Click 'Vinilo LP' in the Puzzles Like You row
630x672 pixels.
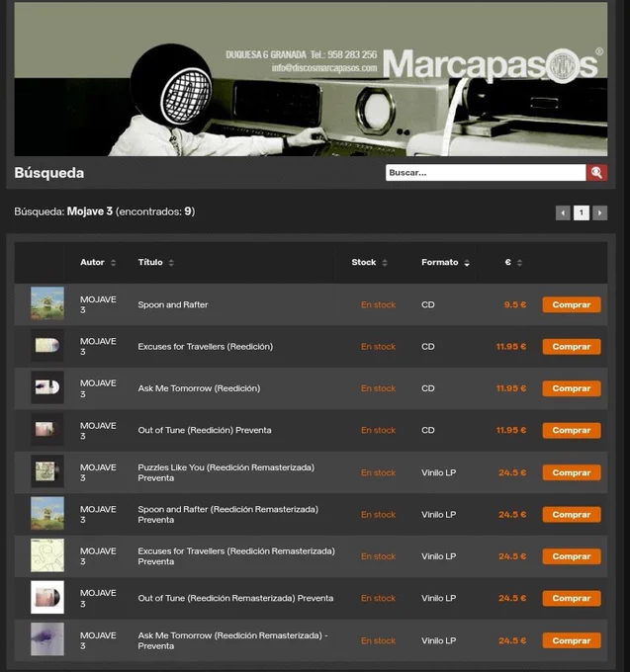click(x=439, y=472)
